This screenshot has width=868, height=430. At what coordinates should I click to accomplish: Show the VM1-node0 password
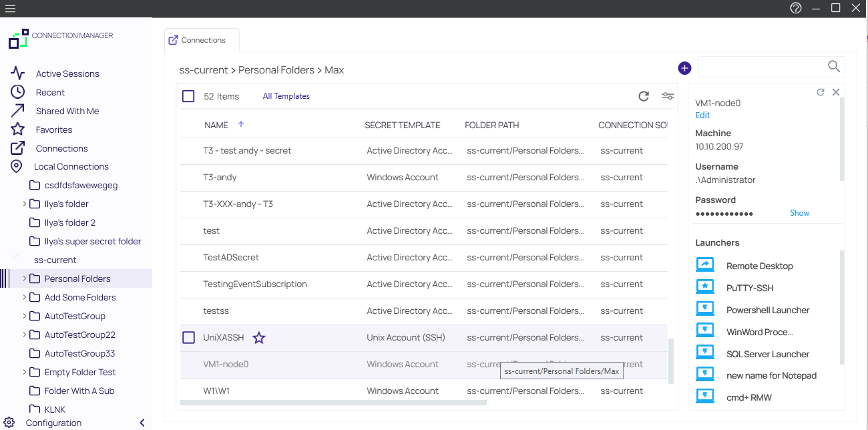799,212
